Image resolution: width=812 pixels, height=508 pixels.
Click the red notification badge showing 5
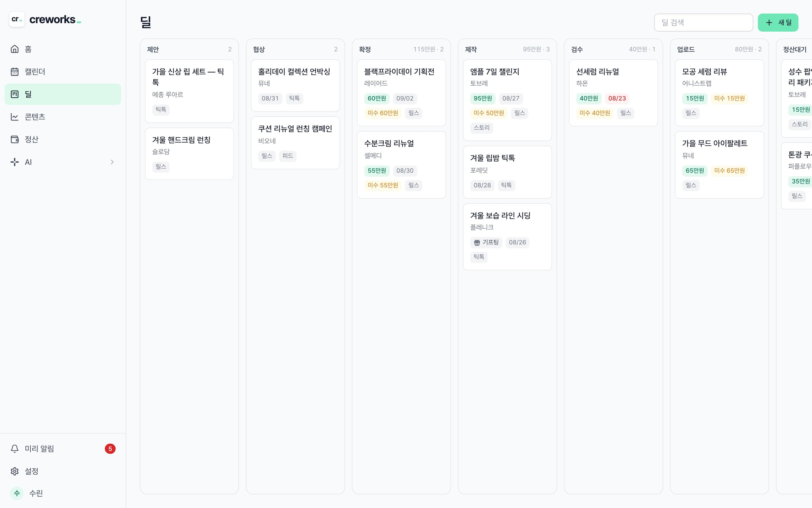[110, 448]
